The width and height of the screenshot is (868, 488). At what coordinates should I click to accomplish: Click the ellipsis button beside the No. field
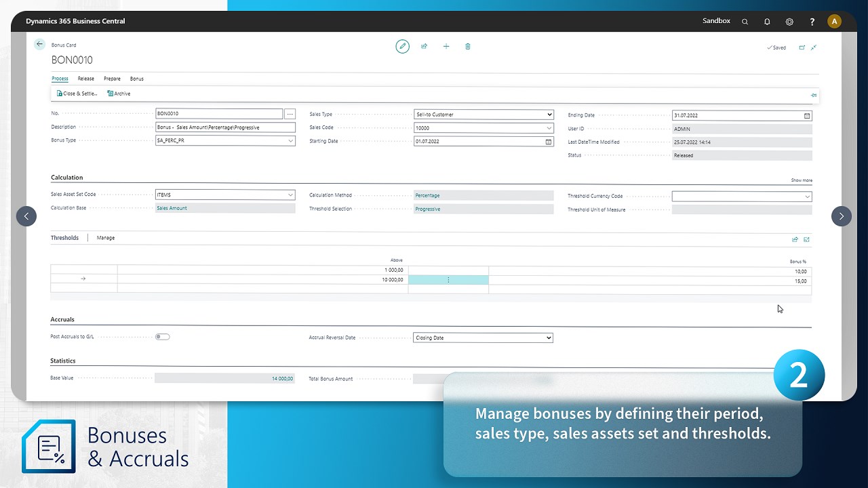(x=290, y=114)
